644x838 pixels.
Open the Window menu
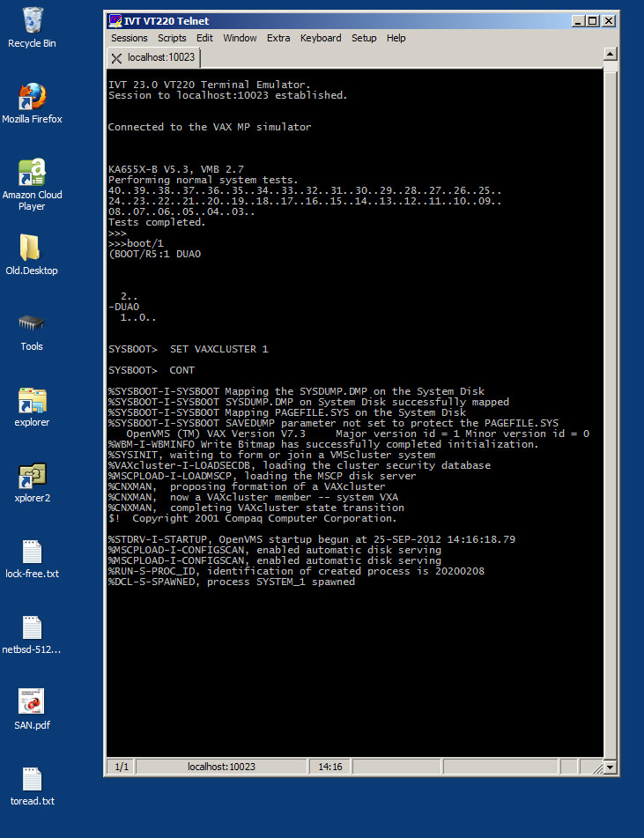240,38
